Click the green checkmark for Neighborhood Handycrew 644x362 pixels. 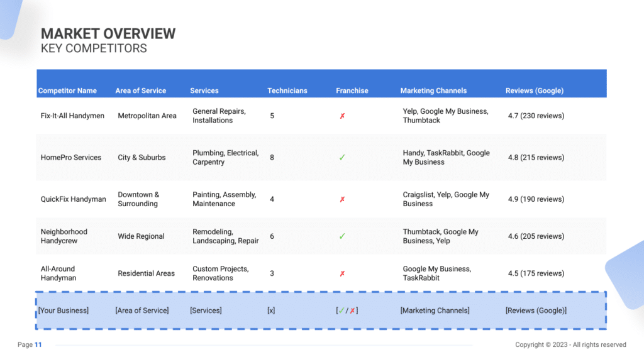click(342, 236)
